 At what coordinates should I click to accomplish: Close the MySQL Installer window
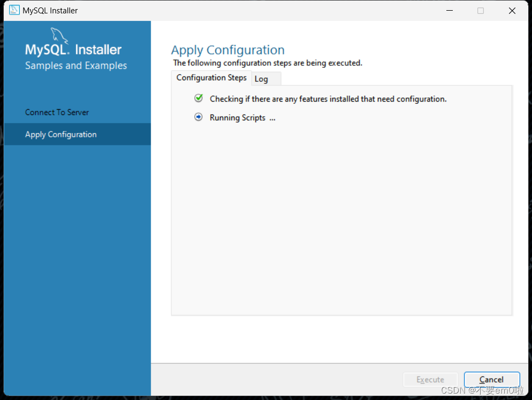point(512,11)
